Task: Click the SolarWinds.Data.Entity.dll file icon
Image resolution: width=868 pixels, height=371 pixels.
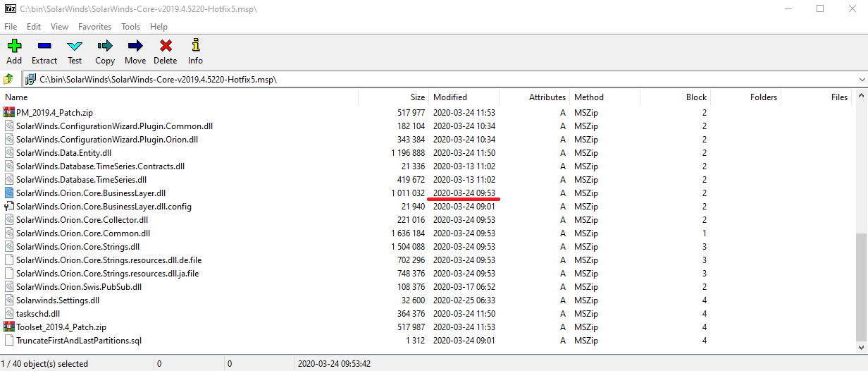Action: [x=9, y=152]
